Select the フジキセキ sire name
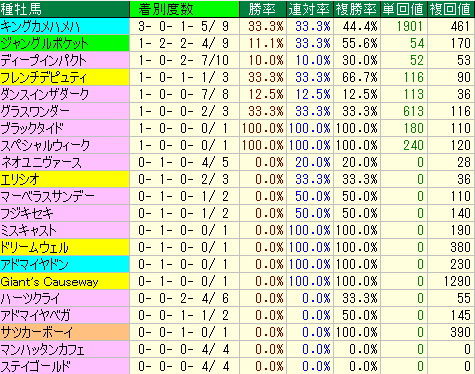Screen dimensions: 475x374 click(27, 213)
